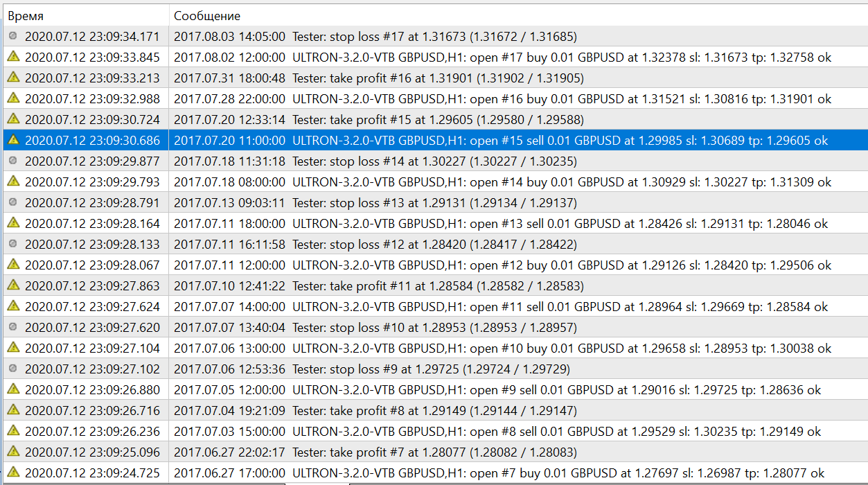Click warning icon of take profit #7 row
Image resolution: width=868 pixels, height=485 pixels.
click(12, 452)
